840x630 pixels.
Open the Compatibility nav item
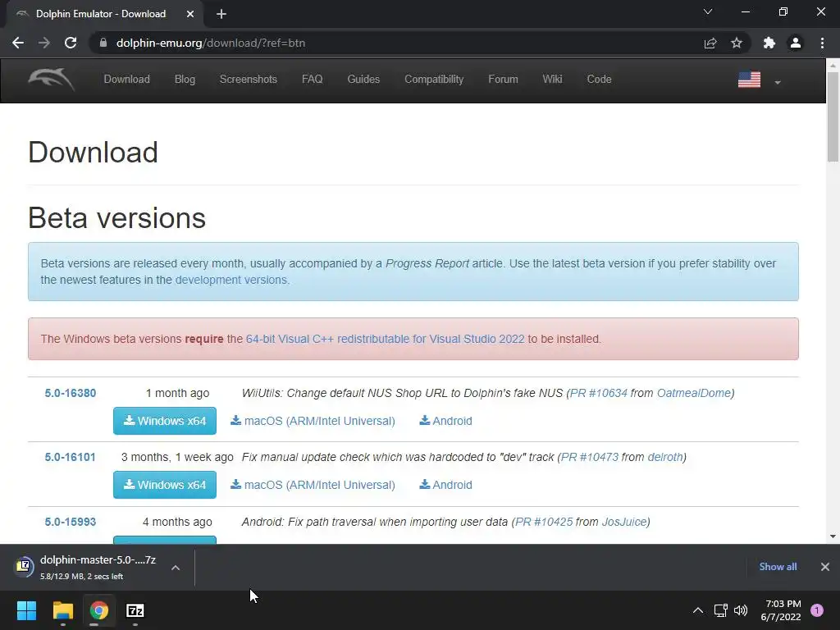coord(434,80)
